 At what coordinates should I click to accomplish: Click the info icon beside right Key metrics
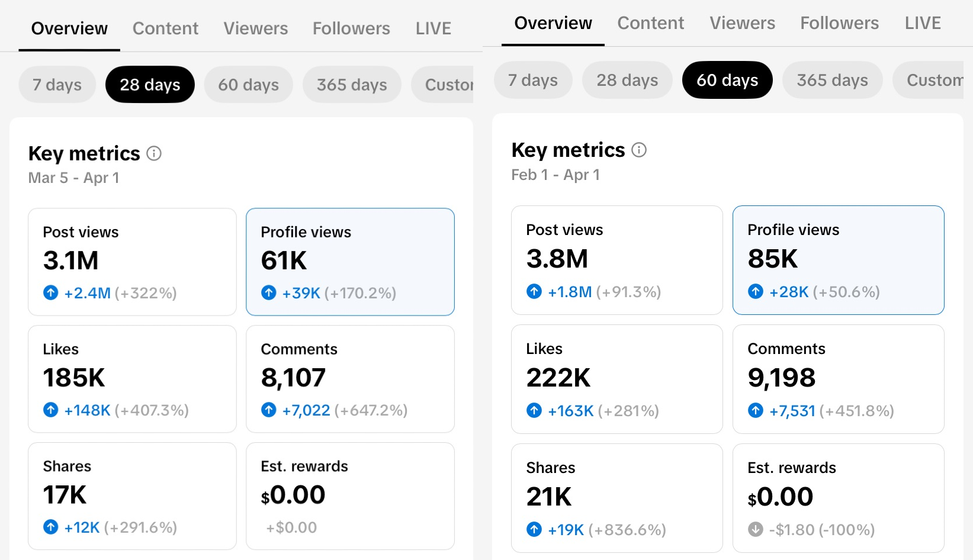pyautogui.click(x=639, y=150)
